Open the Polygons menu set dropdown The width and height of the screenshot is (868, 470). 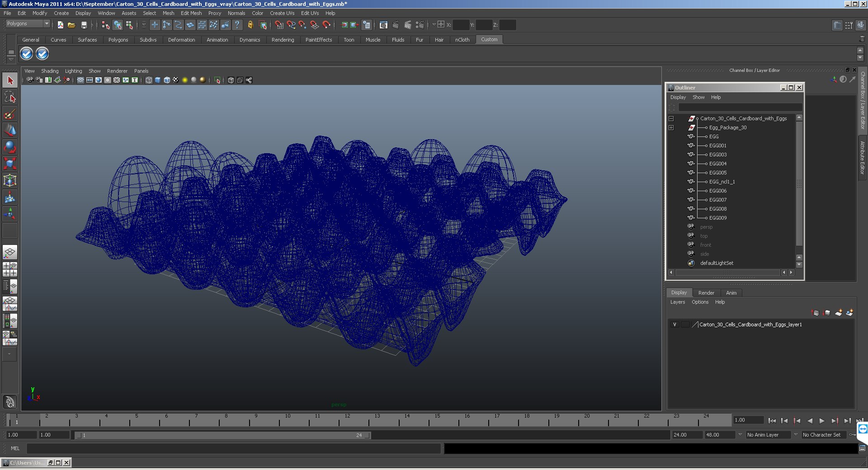click(x=46, y=23)
